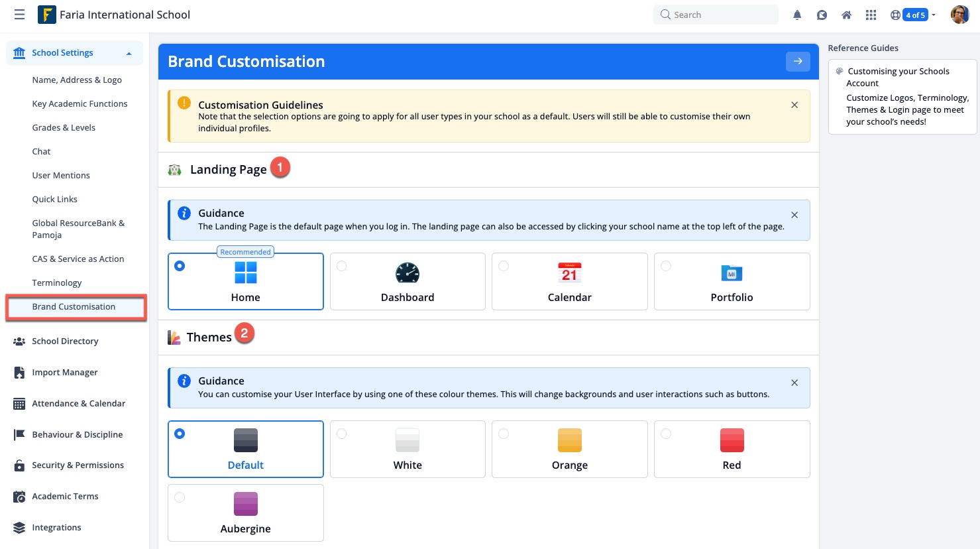Click the Orange theme colour swatch
Screen dimensions: 980x549
570,440
